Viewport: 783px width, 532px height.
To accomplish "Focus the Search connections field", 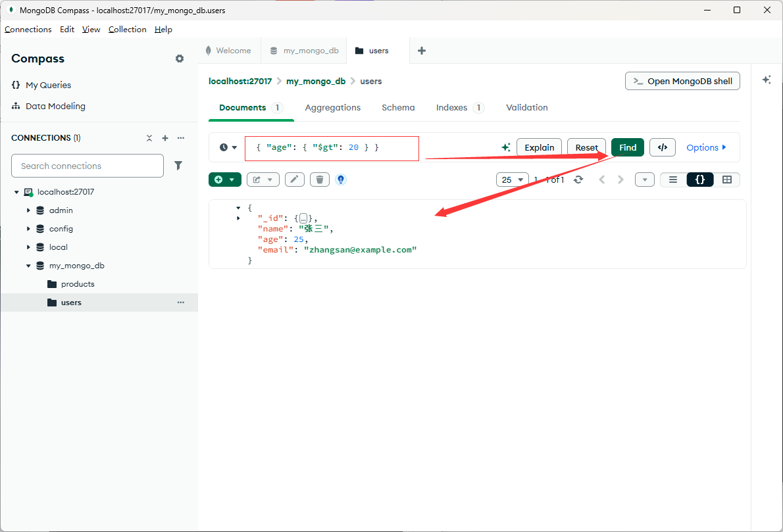I will click(x=88, y=166).
